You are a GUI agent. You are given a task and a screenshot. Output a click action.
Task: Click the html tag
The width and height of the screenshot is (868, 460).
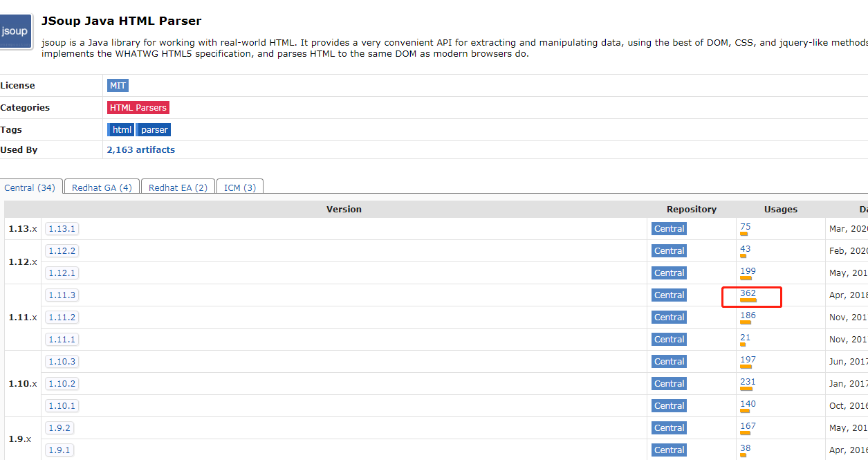(x=121, y=129)
